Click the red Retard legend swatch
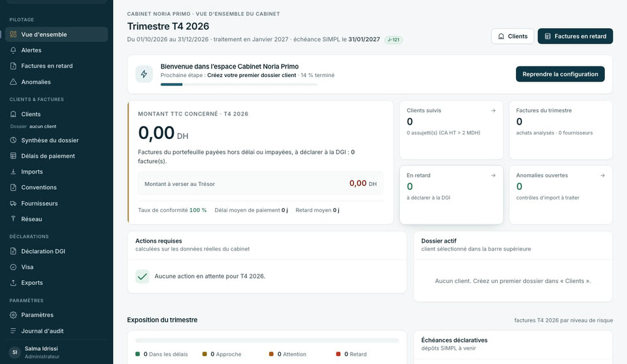Screen dimensions: 627x364 point(338,354)
